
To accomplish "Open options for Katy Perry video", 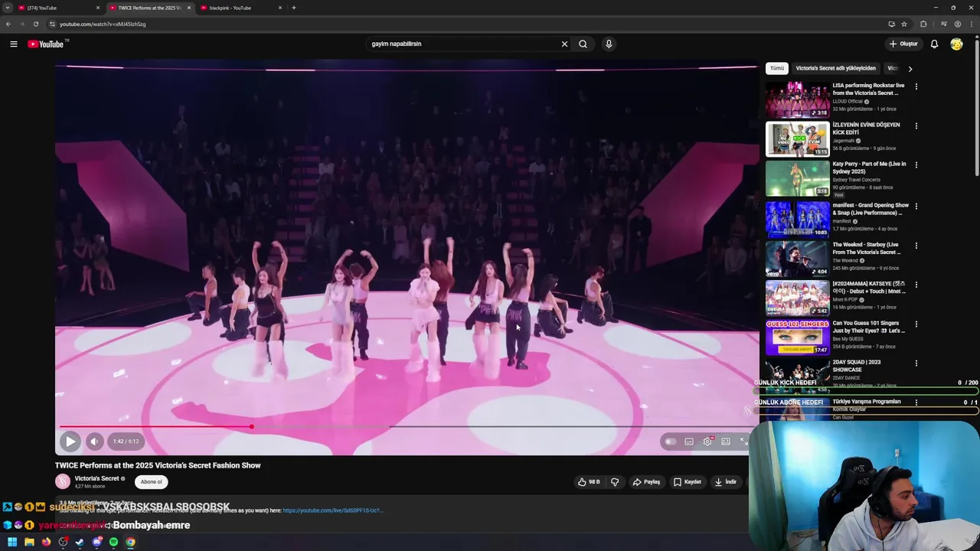I will (x=916, y=165).
